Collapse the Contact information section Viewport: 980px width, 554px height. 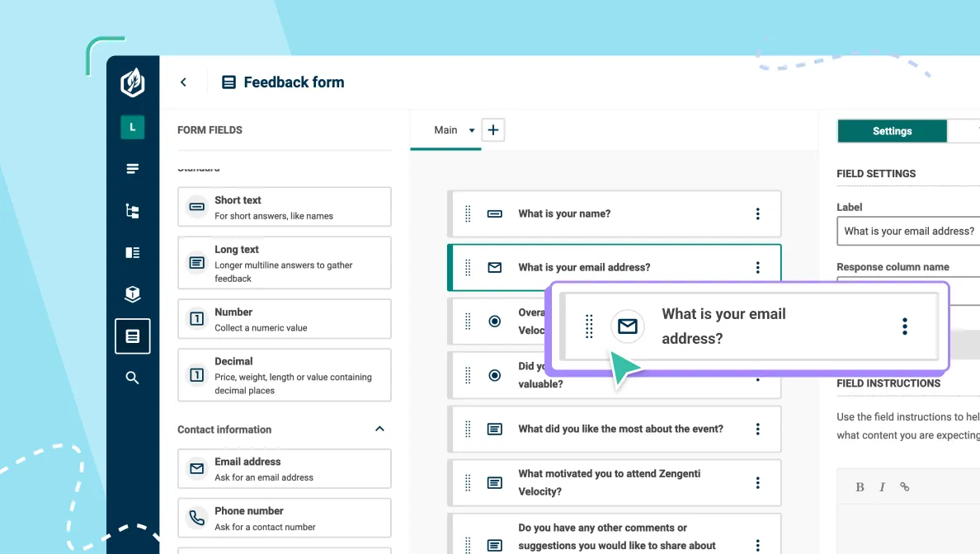[379, 429]
